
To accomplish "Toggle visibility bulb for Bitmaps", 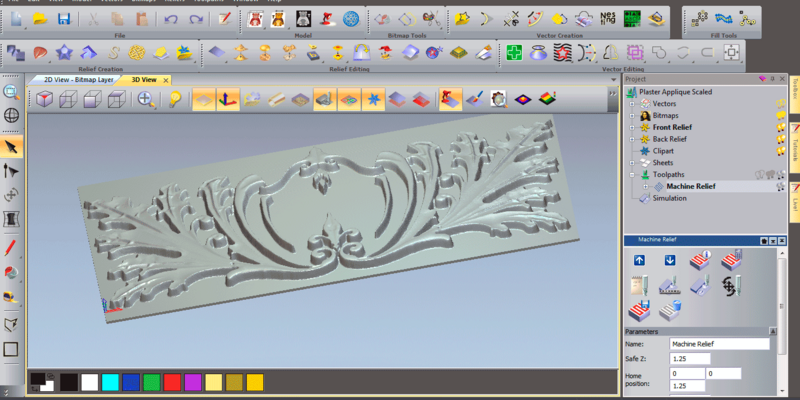I will [778, 115].
